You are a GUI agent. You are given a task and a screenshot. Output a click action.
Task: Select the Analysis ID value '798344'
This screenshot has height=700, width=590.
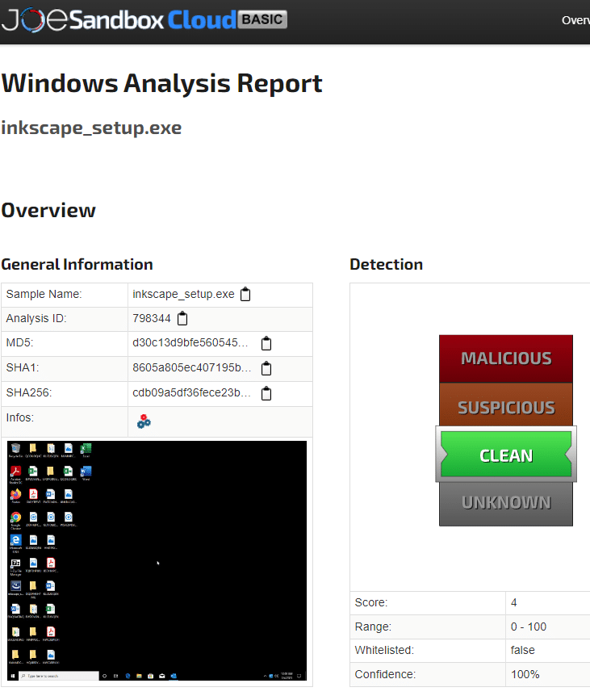pos(152,318)
